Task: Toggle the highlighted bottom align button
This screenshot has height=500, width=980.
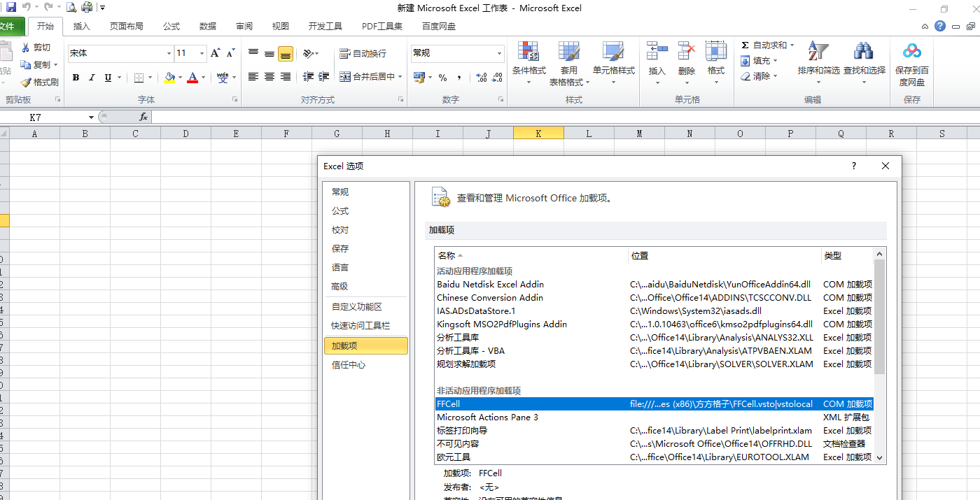Action: pos(286,53)
